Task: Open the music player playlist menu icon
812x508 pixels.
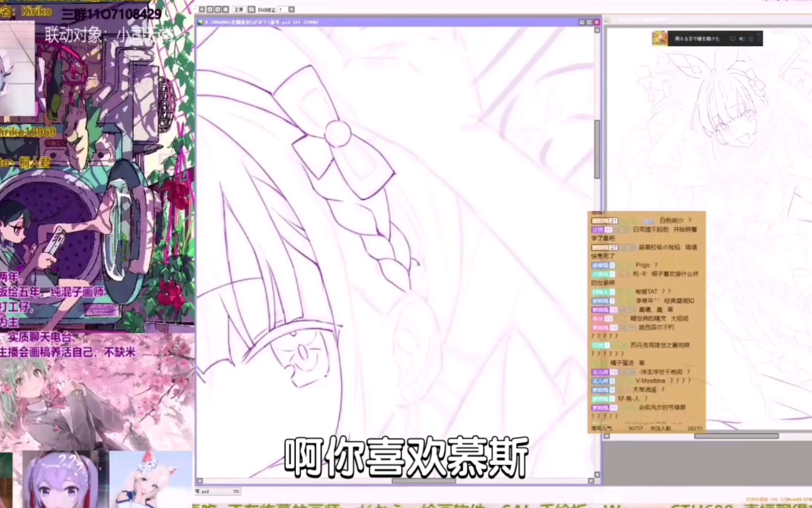Action: click(x=751, y=39)
